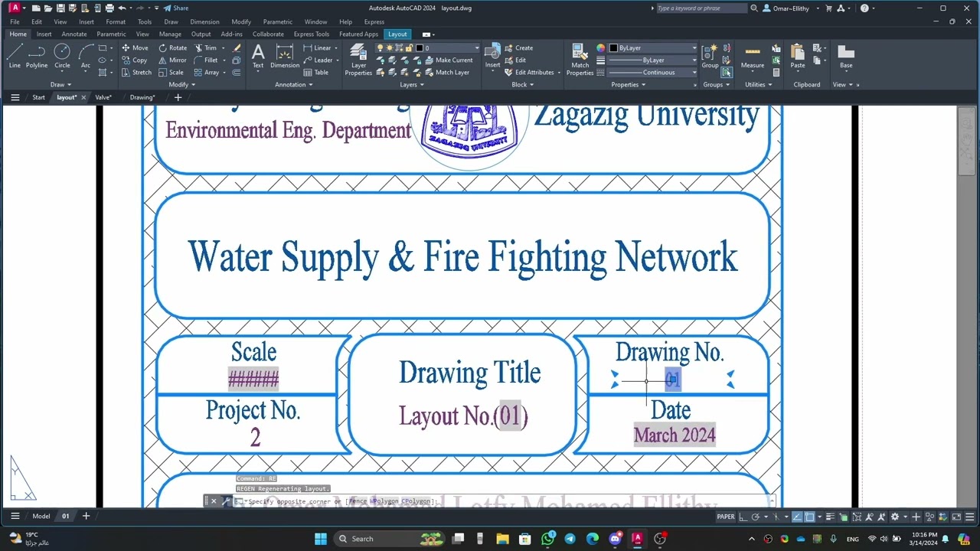The width and height of the screenshot is (980, 551).
Task: Toggle Clean Screen in status bar
Action: tap(956, 517)
